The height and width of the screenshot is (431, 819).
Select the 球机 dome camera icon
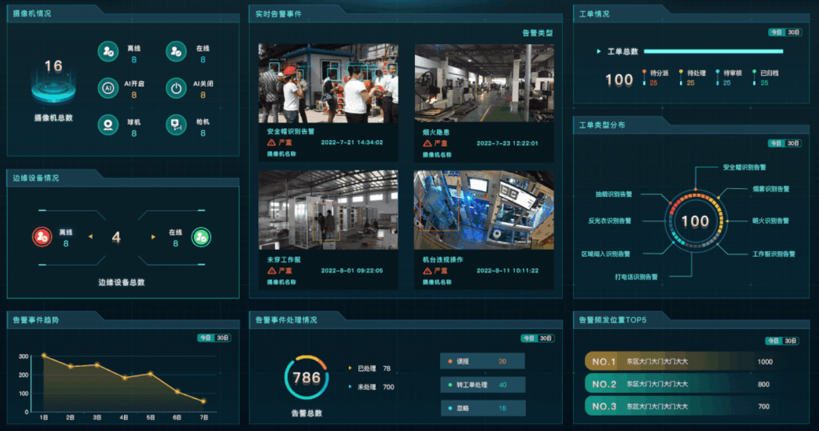[107, 125]
